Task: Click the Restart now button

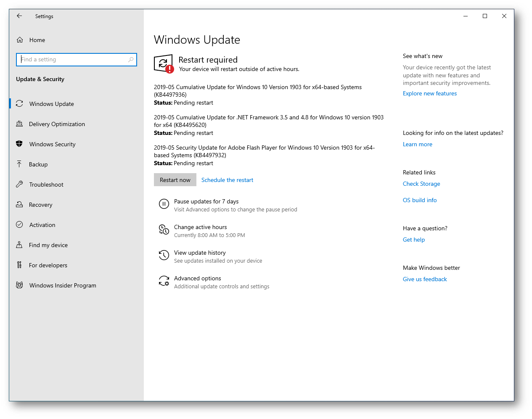Action: (175, 180)
